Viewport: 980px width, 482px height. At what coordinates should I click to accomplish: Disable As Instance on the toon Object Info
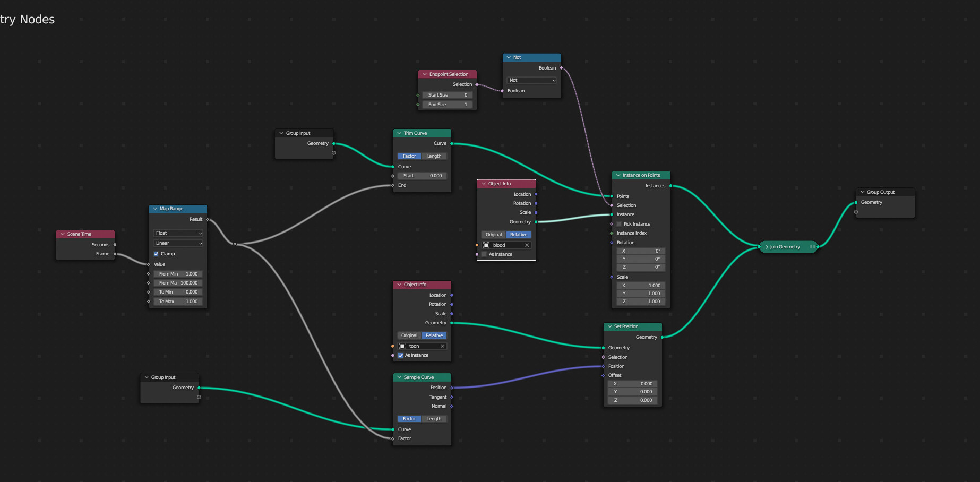point(400,355)
